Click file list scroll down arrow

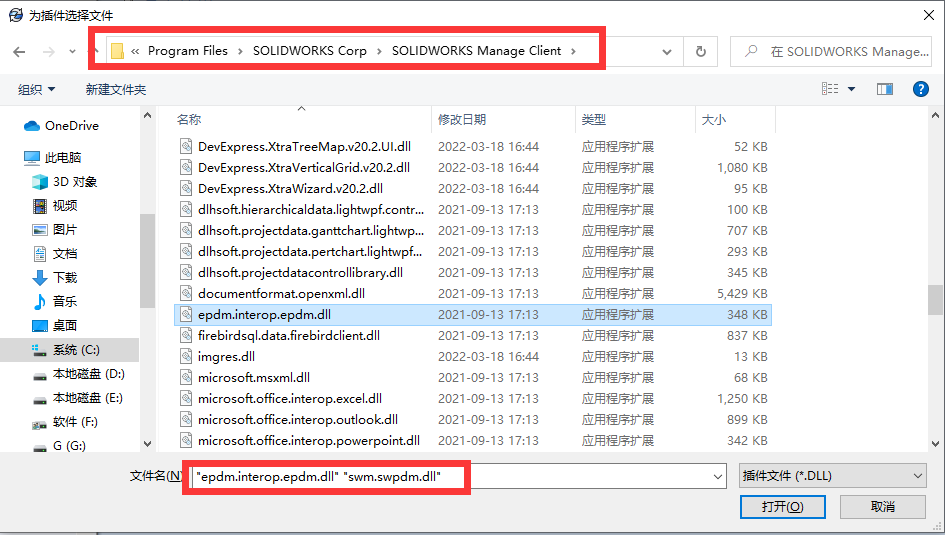pyautogui.click(x=935, y=444)
